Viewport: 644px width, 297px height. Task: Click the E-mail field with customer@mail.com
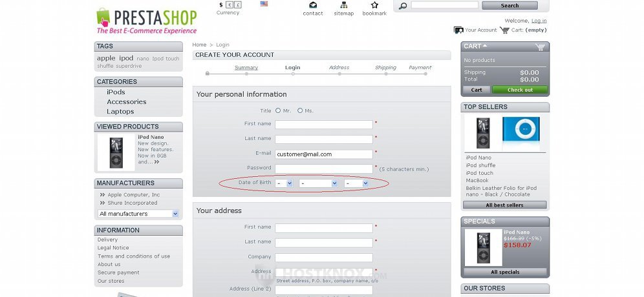pyautogui.click(x=324, y=154)
